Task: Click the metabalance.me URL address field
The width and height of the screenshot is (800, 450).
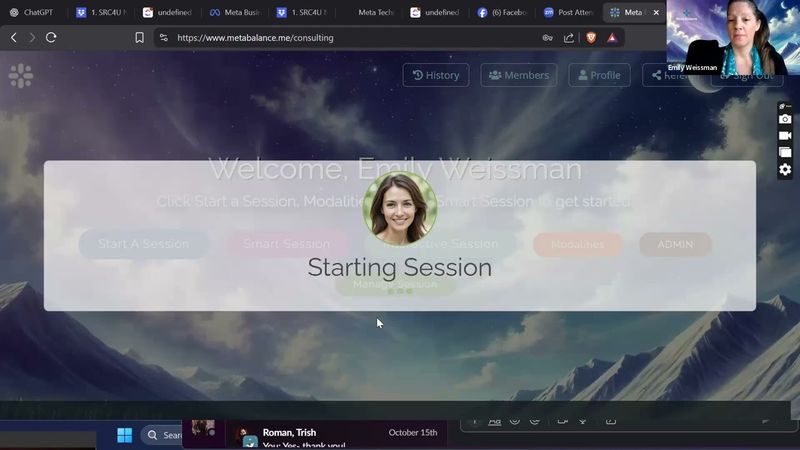Action: 350,37
